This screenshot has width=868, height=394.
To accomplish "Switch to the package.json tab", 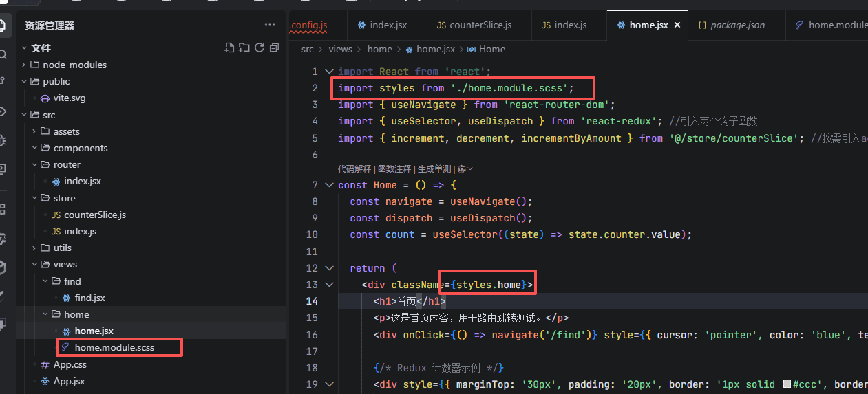I will pyautogui.click(x=737, y=25).
